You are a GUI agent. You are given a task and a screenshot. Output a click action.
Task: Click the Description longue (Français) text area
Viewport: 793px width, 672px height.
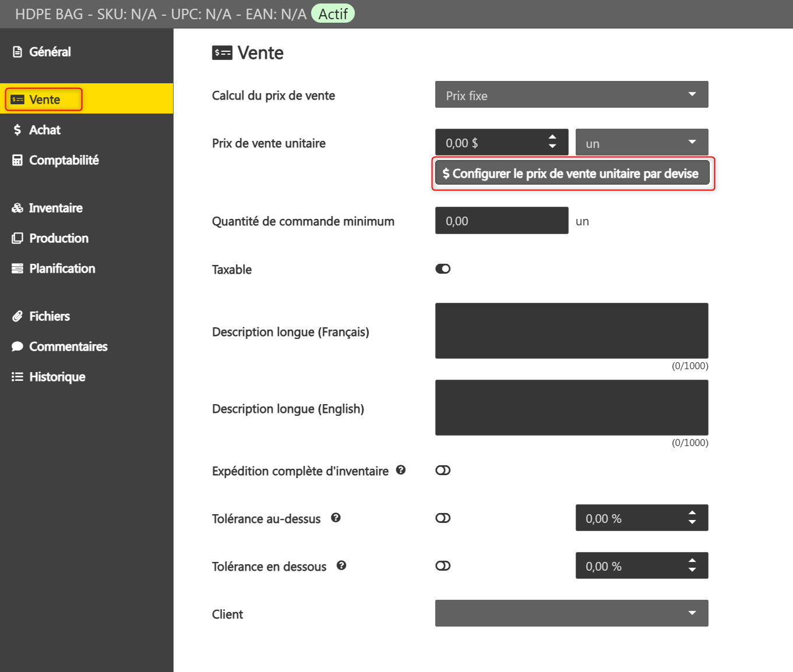pos(571,331)
